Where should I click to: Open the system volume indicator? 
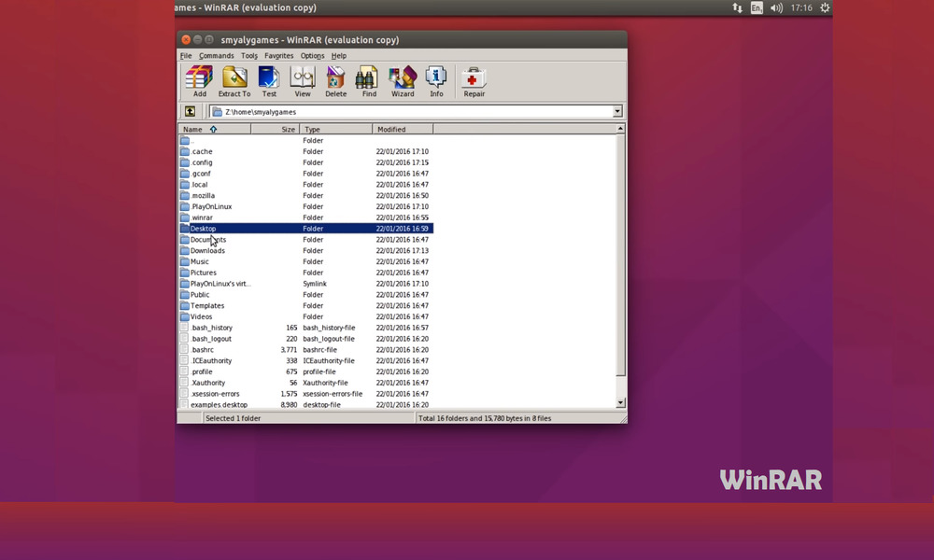776,7
